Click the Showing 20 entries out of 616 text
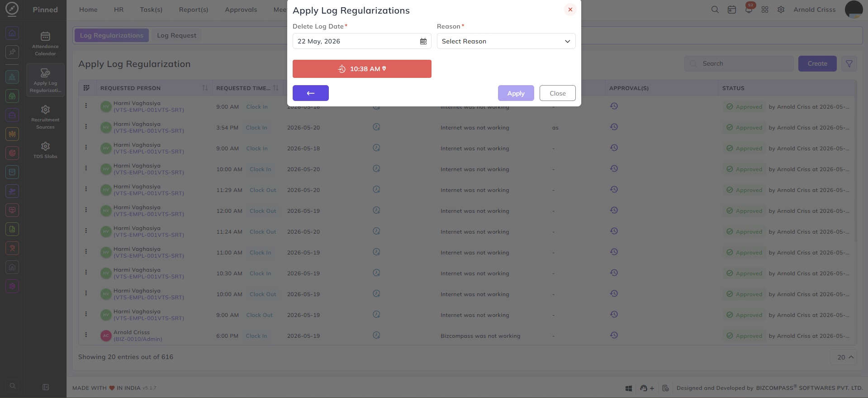This screenshot has width=868, height=398. [126, 357]
